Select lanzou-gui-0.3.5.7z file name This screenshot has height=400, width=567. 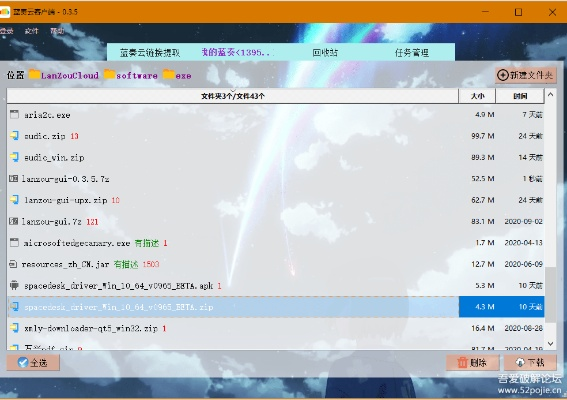pos(65,179)
